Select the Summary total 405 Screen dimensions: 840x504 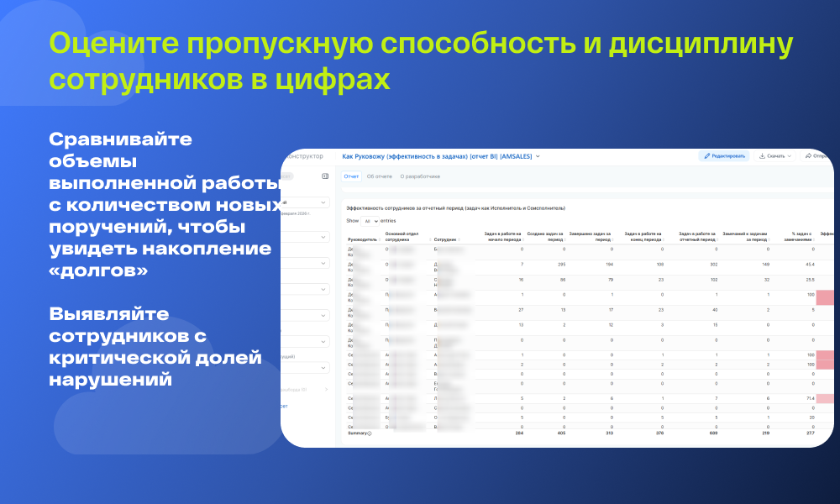click(x=561, y=433)
